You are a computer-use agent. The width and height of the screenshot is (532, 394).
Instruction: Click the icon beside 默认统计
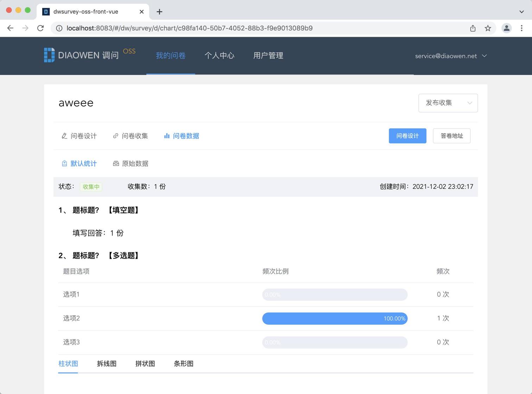coord(64,164)
